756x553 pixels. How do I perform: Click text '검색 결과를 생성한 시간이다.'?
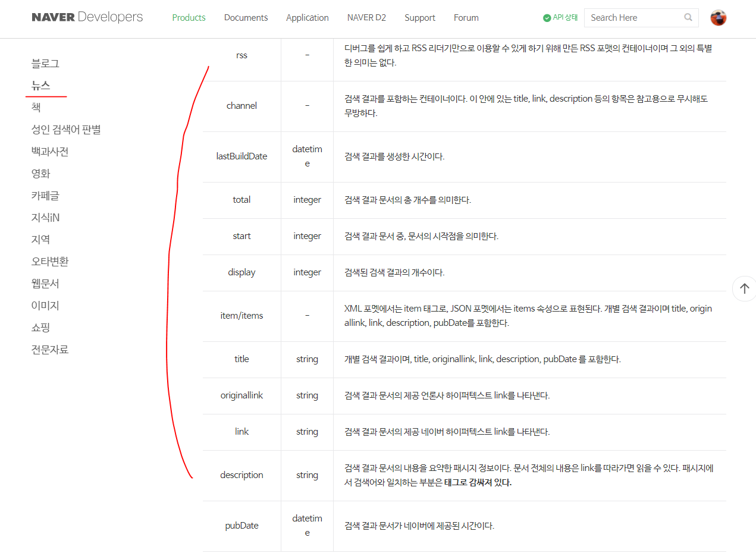(x=394, y=156)
